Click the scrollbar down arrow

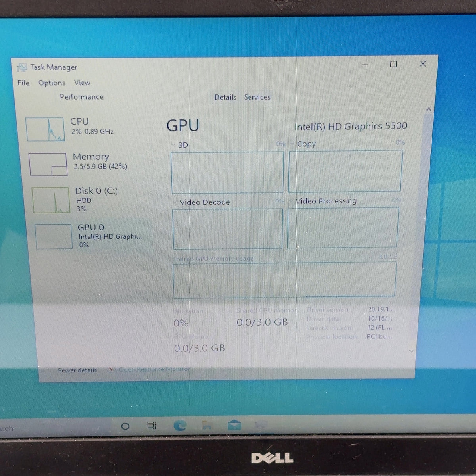tap(411, 351)
